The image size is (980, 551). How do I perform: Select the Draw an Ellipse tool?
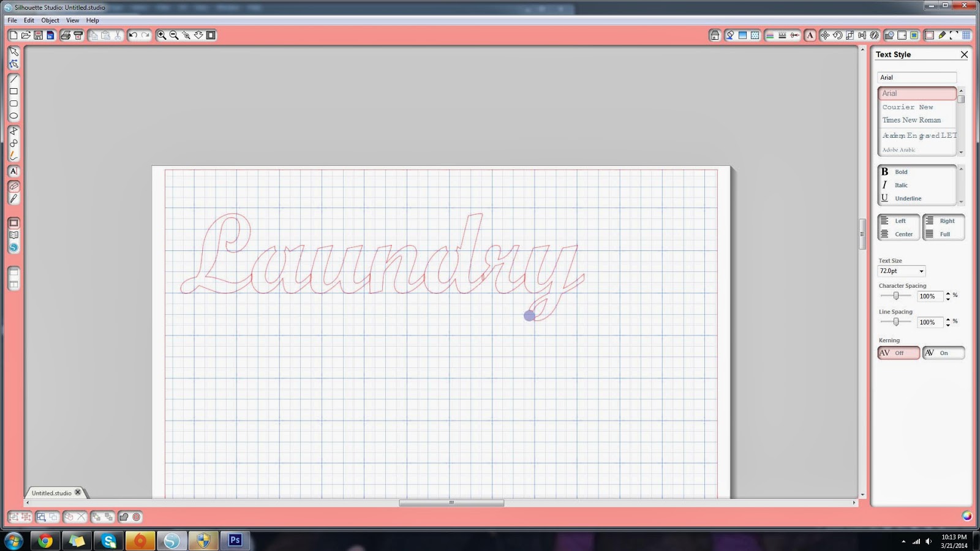coord(13,116)
